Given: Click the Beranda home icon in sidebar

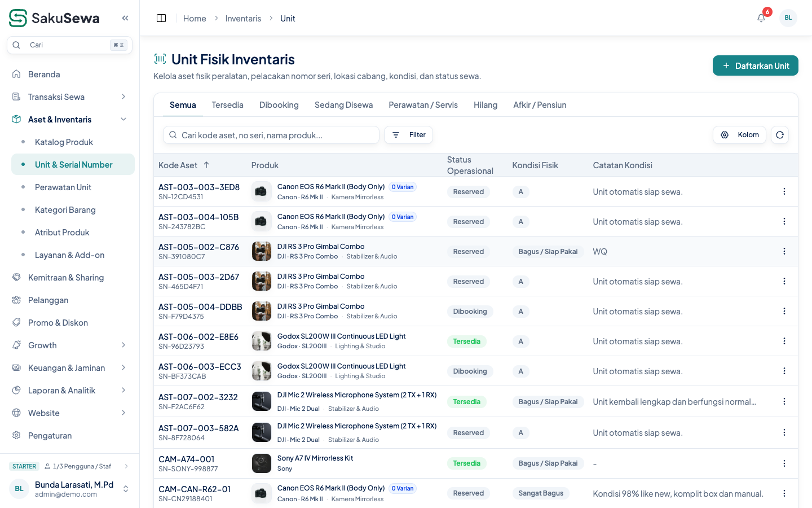Looking at the screenshot, I should click(16, 74).
